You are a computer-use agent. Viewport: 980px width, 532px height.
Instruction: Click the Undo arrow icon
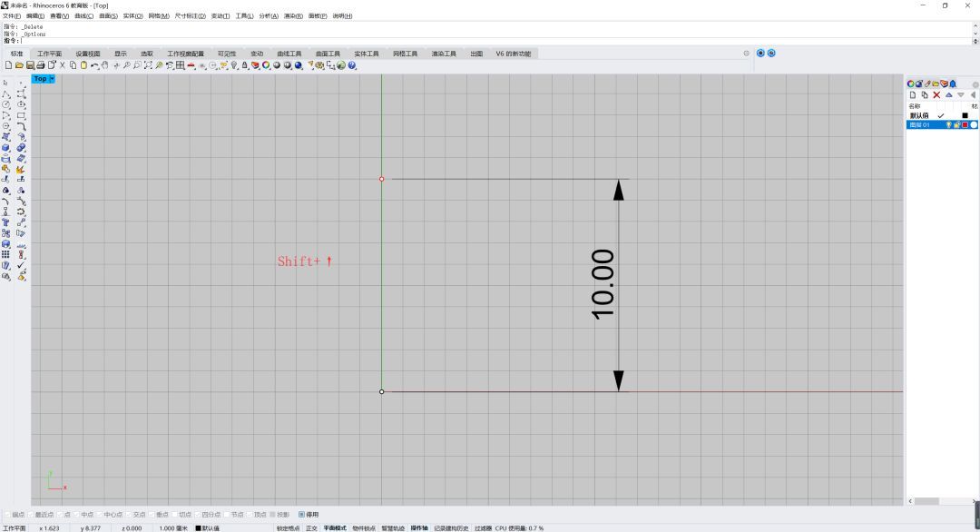(94, 65)
